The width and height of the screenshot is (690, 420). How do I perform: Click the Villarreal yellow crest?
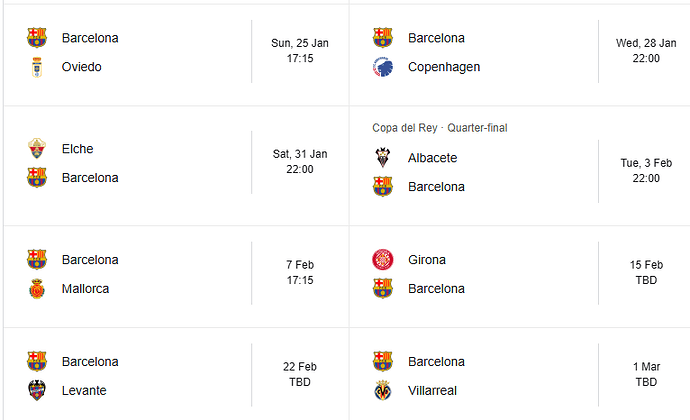(383, 390)
